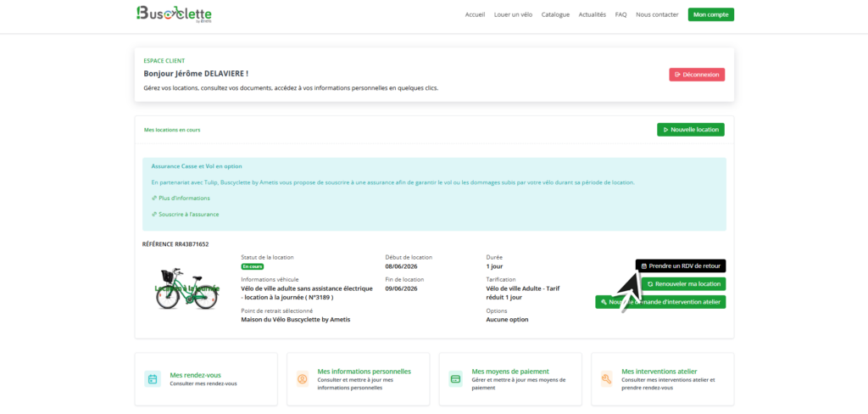Start a Nouvelle location
Viewport: 868px width, 414px height.
[690, 130]
